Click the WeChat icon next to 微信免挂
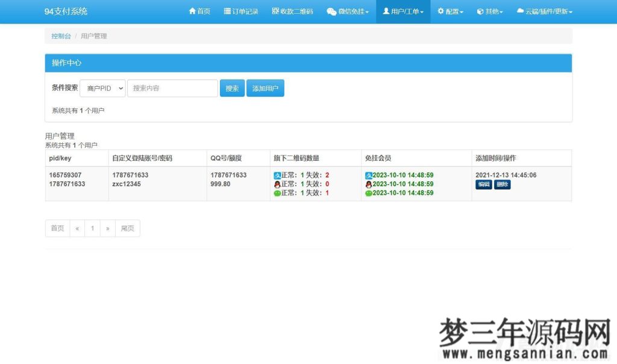Screen dimensions: 617x364 tap(330, 11)
